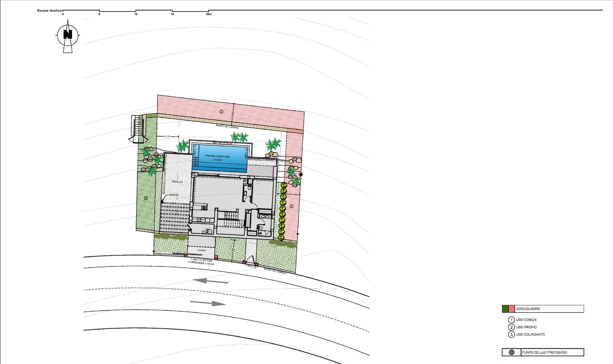This screenshot has width=613, height=364.
Task: Click the CORREDERA 1 HOJA gate label
Action: click(x=201, y=263)
